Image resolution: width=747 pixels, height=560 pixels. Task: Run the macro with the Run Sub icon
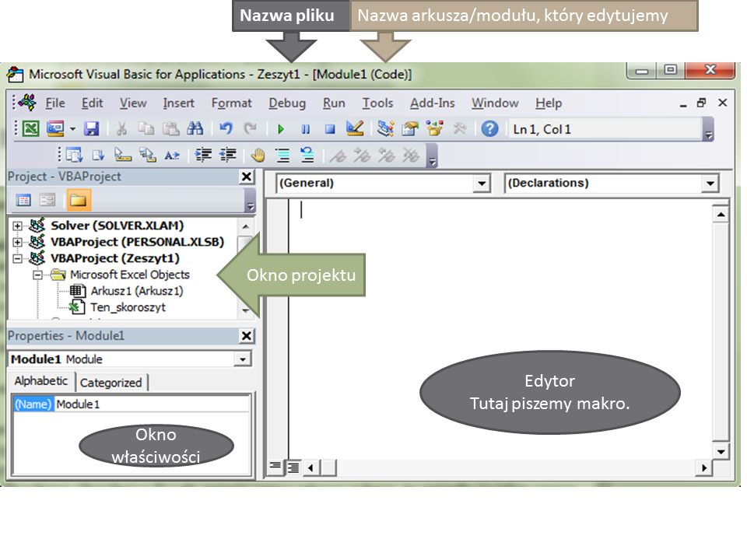[280, 129]
